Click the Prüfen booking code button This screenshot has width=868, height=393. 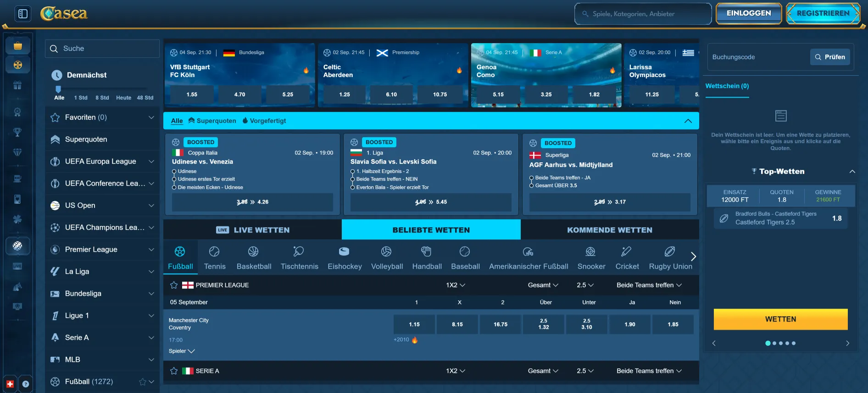[x=830, y=57]
